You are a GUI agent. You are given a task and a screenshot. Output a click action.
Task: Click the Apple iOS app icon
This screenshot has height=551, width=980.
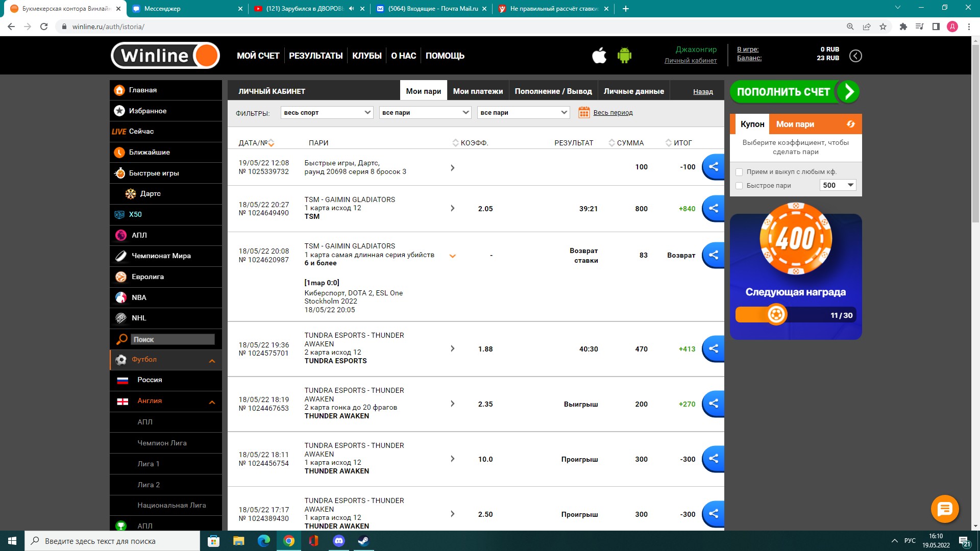point(599,55)
